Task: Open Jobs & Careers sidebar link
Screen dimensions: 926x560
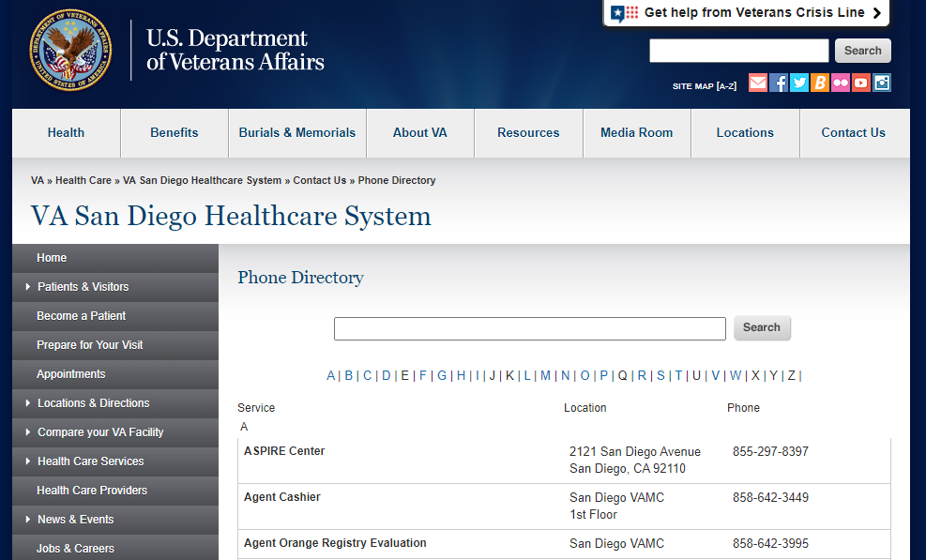Action: point(75,548)
